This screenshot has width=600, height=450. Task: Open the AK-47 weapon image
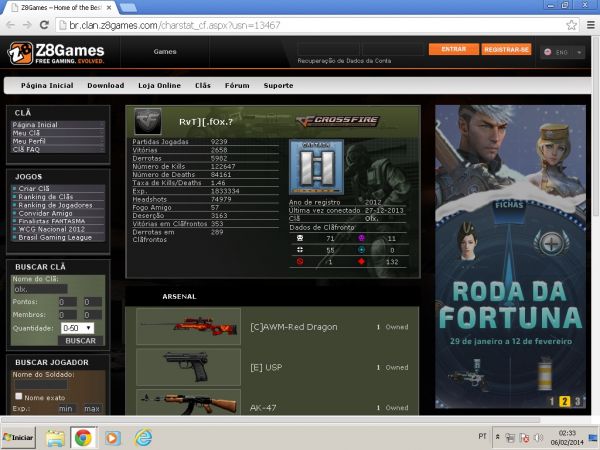point(189,403)
